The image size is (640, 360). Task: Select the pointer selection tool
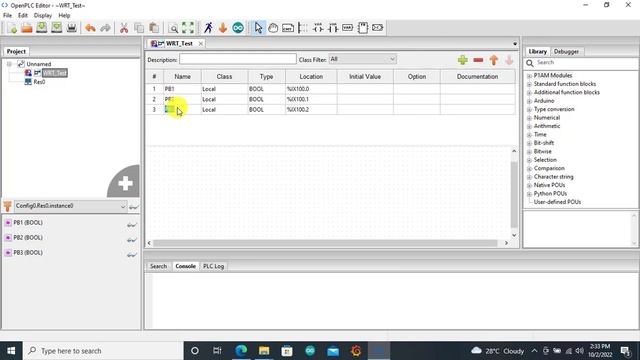pos(258,28)
